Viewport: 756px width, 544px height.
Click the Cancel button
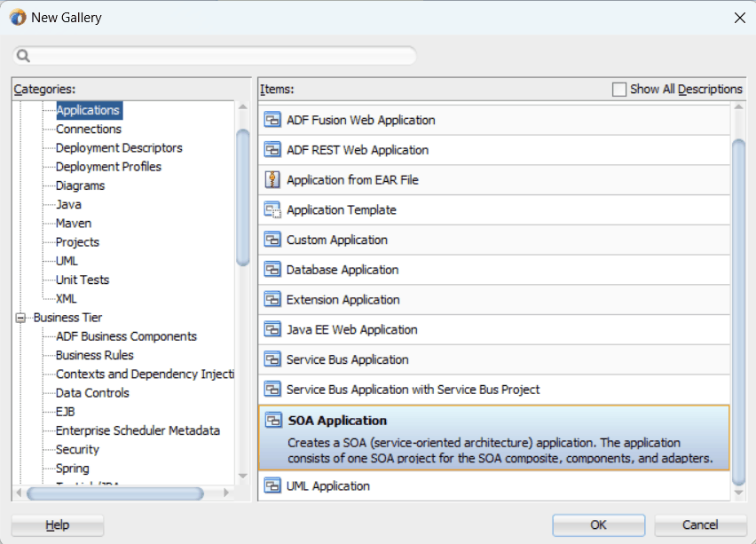(700, 524)
